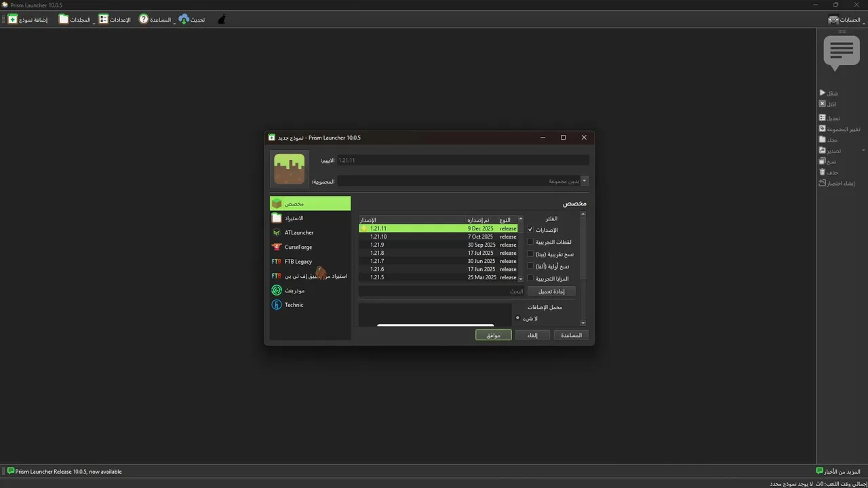Image resolution: width=868 pixels, height=488 pixels.
Task: Expand the Export (تصدير) dropdown arrow
Action: (x=863, y=150)
